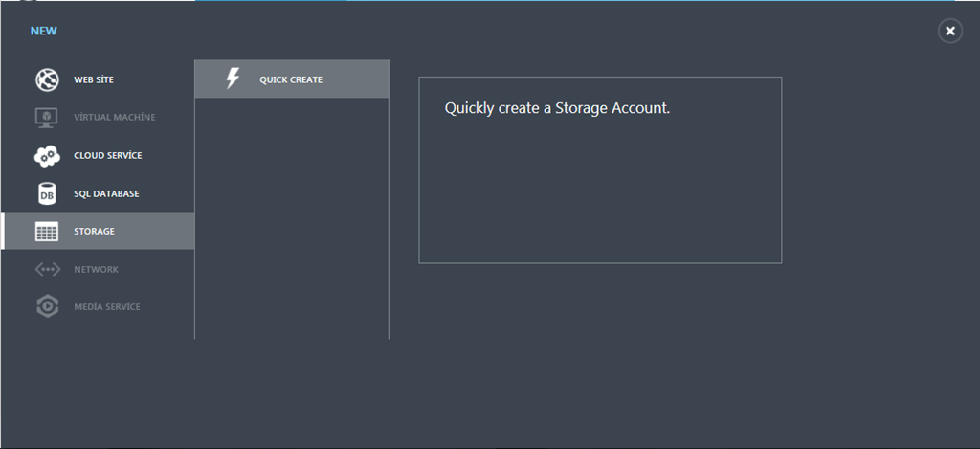The width and height of the screenshot is (980, 449).
Task: Click the empty area under Quick Create
Action: tap(292, 218)
